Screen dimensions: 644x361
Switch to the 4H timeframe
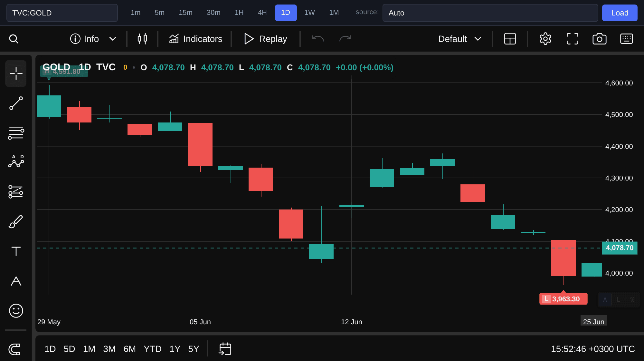click(262, 13)
